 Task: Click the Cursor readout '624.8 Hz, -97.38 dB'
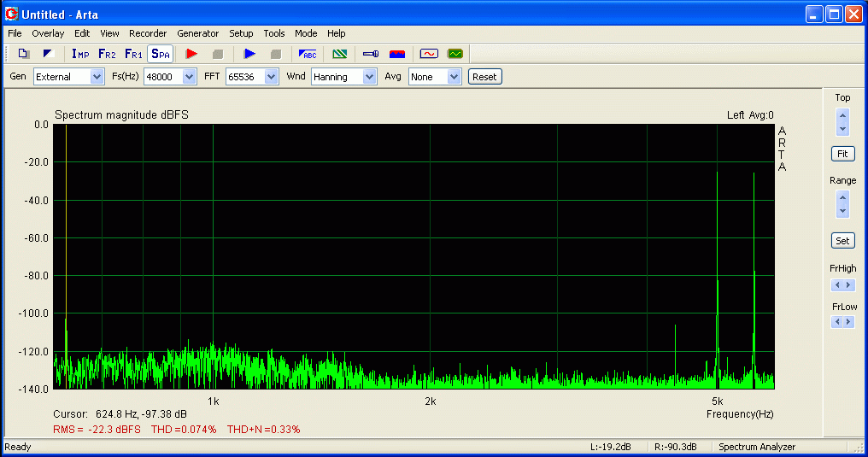141,413
